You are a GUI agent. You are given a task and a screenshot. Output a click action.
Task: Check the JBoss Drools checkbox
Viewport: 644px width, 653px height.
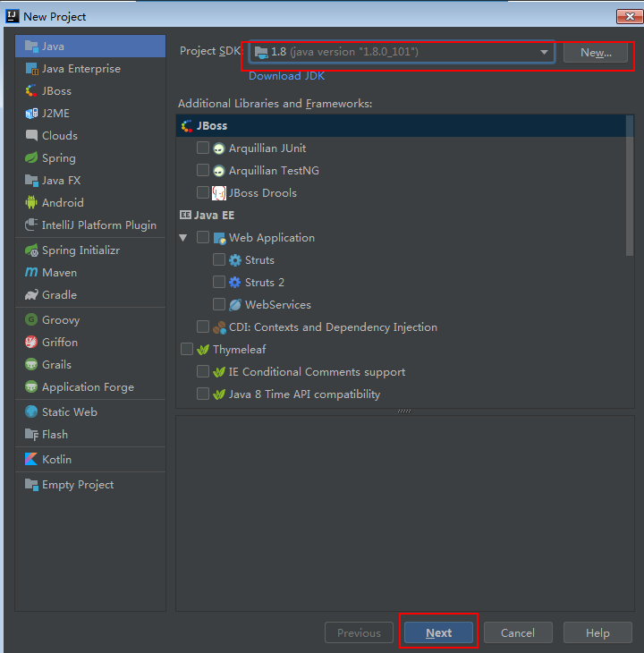tap(203, 192)
